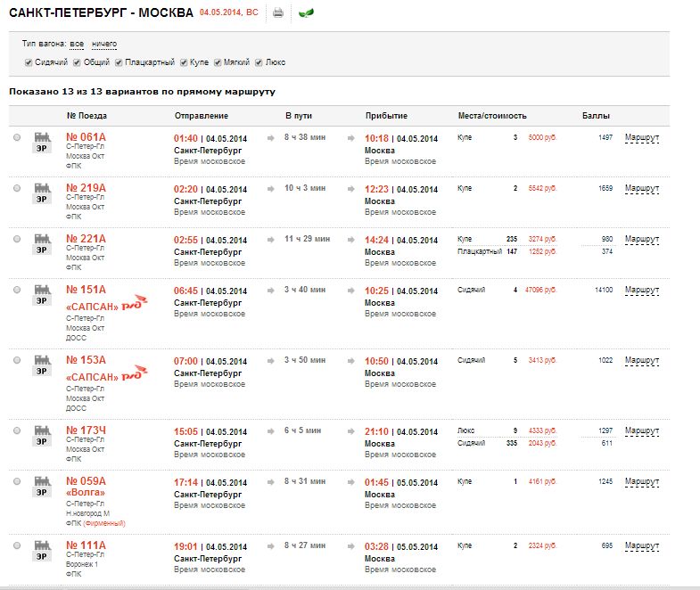Image resolution: width=700 pixels, height=590 pixels.
Task: Select the radio button for train 219А
Action: pyautogui.click(x=18, y=189)
